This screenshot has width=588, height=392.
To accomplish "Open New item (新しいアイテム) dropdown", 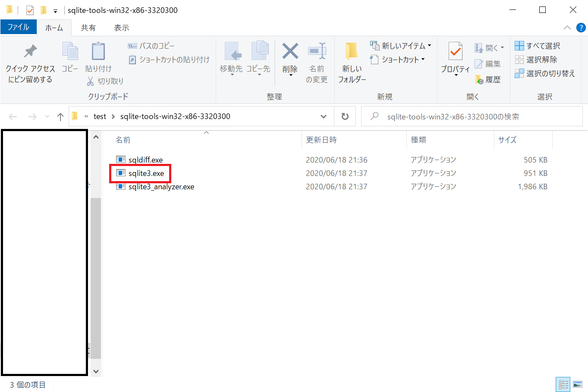I will pyautogui.click(x=401, y=46).
